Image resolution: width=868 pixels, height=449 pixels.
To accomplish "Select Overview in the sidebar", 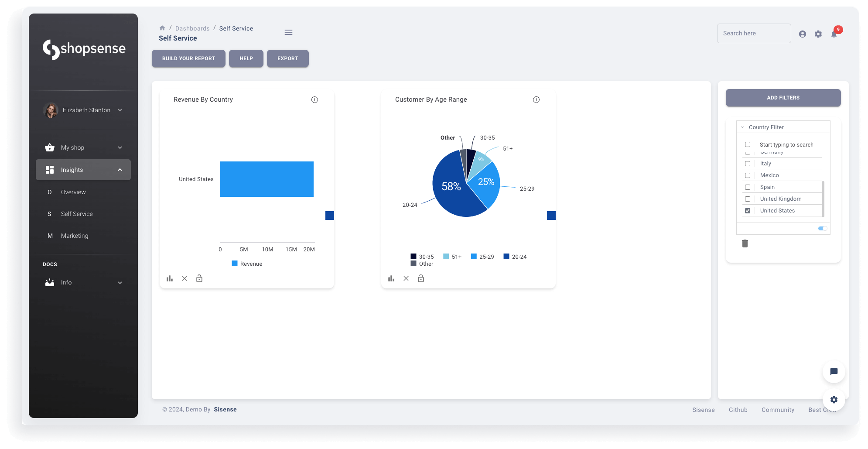I will (x=73, y=192).
